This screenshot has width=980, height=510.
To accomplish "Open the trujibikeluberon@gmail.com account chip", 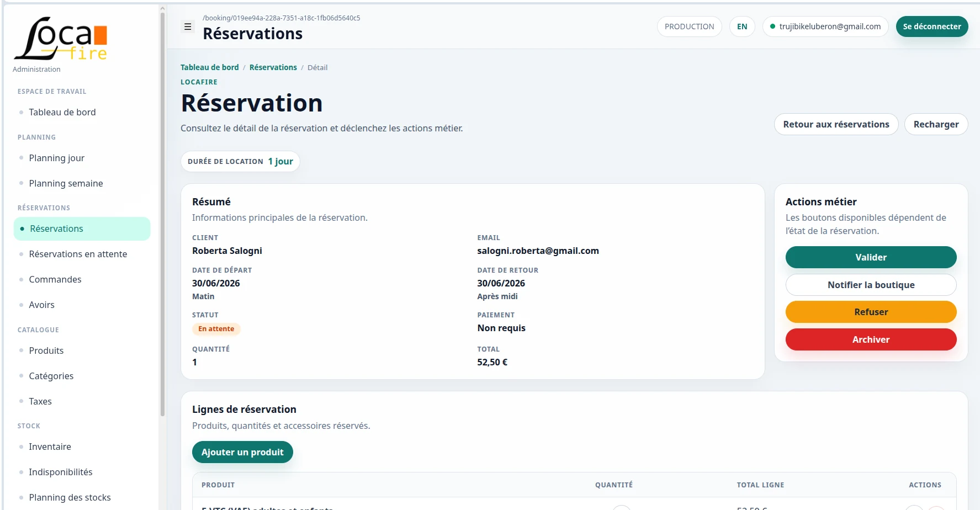I will (825, 26).
